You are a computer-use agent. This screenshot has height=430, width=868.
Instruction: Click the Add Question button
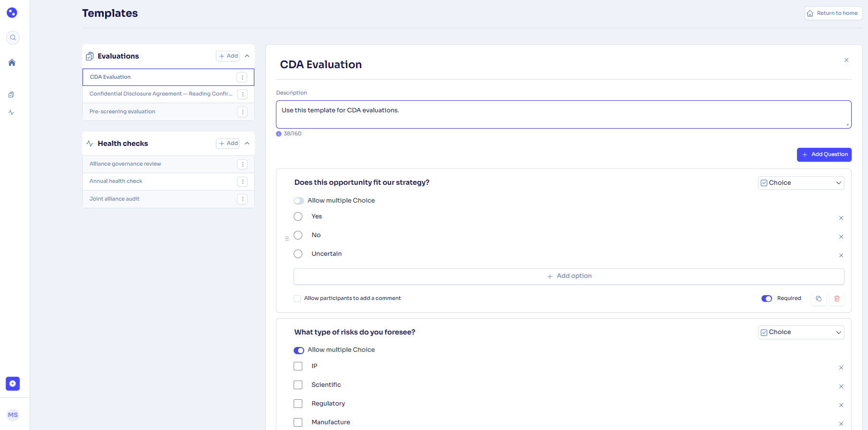pos(824,155)
